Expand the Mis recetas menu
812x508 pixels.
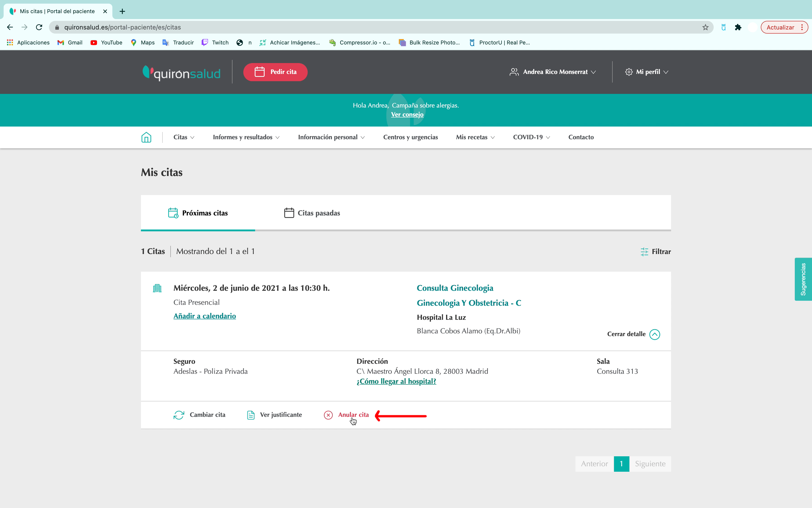[475, 137]
